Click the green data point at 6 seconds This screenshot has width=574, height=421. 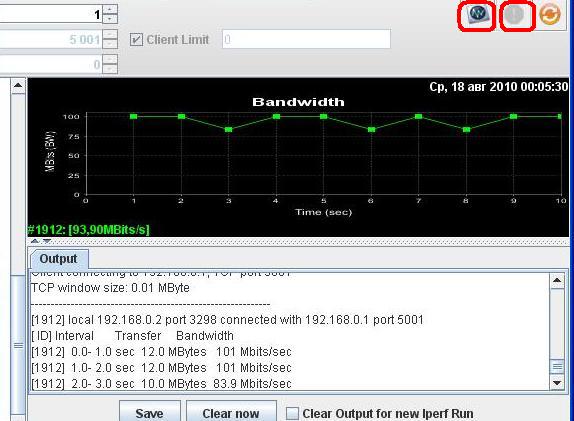tap(371, 130)
